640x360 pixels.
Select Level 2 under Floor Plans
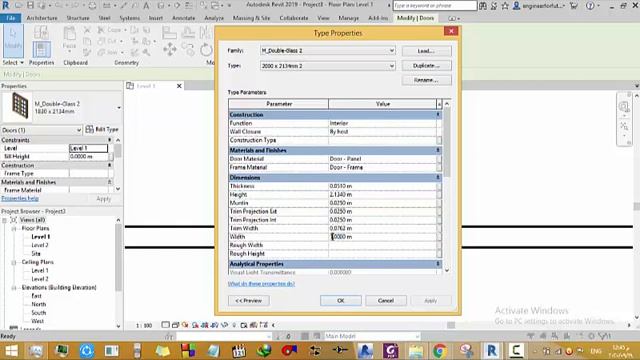point(40,245)
